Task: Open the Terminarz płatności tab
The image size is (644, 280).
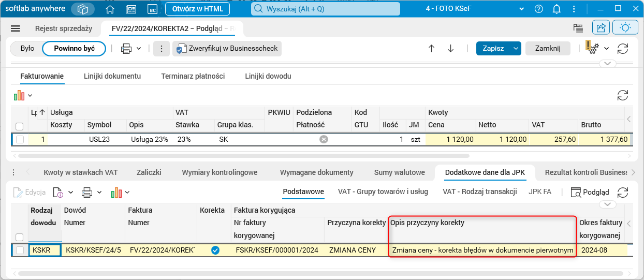Action: pos(193,76)
